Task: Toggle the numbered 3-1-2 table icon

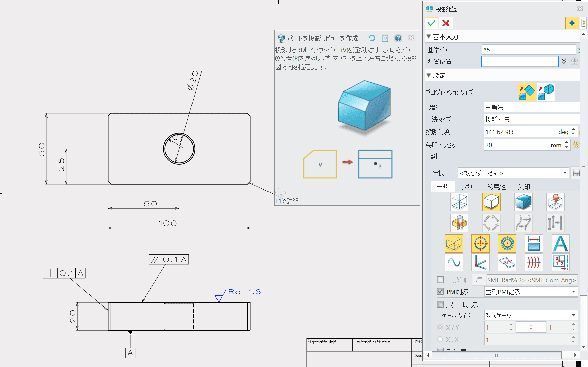Action: [x=560, y=262]
